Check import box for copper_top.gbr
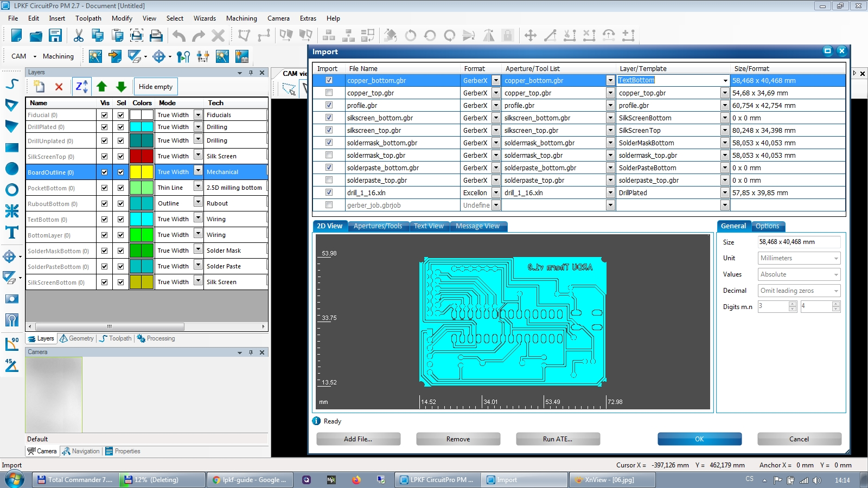The height and width of the screenshot is (488, 868). pyautogui.click(x=329, y=93)
